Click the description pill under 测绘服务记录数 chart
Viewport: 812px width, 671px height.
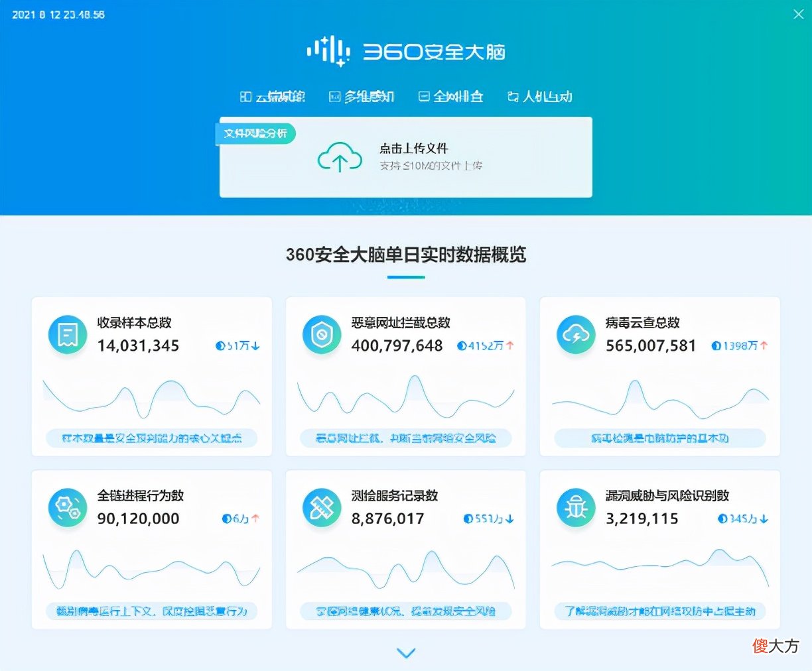click(x=405, y=611)
